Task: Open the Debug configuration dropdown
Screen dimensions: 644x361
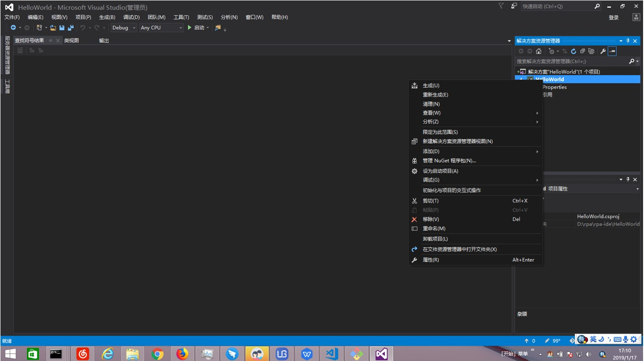Action: coord(124,28)
